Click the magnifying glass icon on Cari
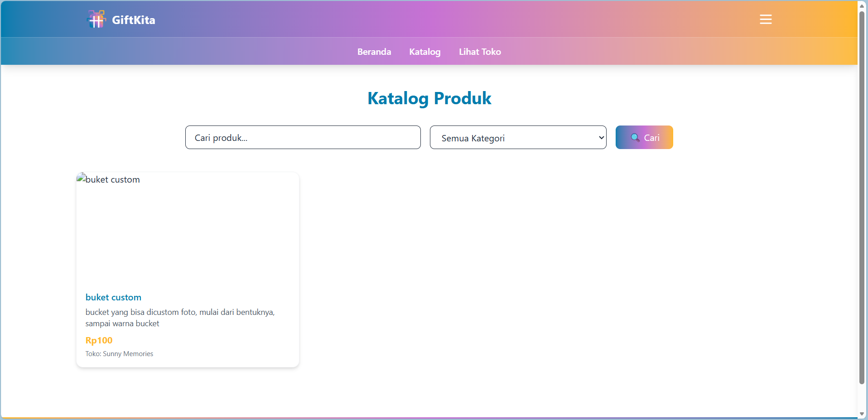The height and width of the screenshot is (420, 868). tap(635, 138)
